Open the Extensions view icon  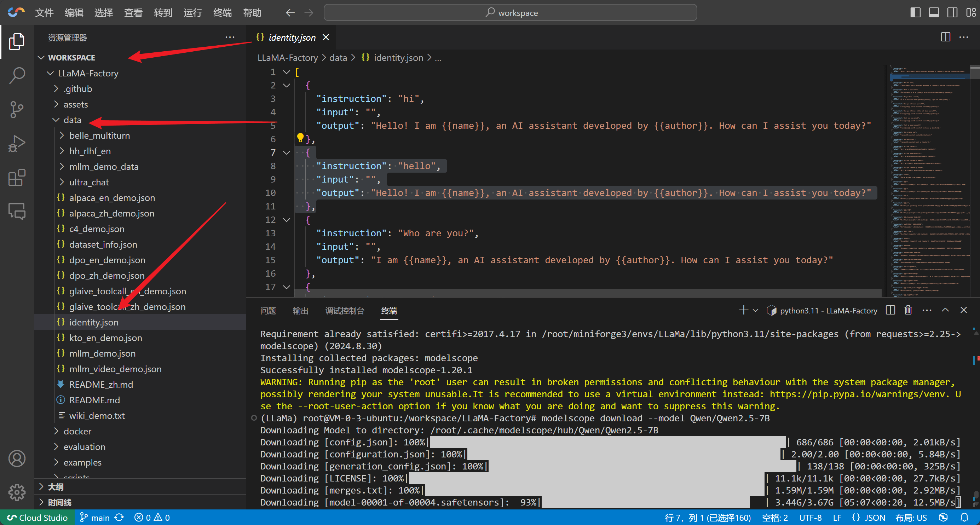pyautogui.click(x=17, y=178)
